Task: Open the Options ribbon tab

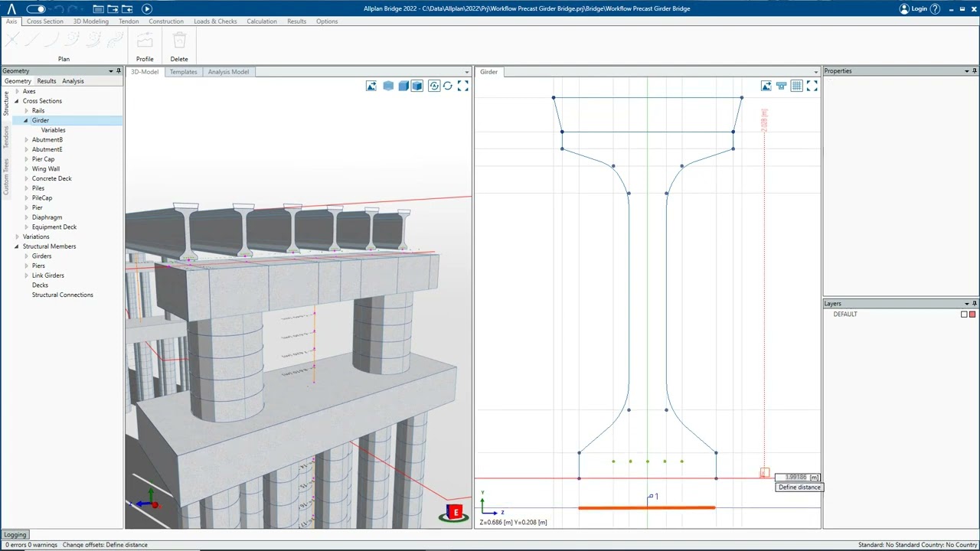Action: click(x=327, y=21)
